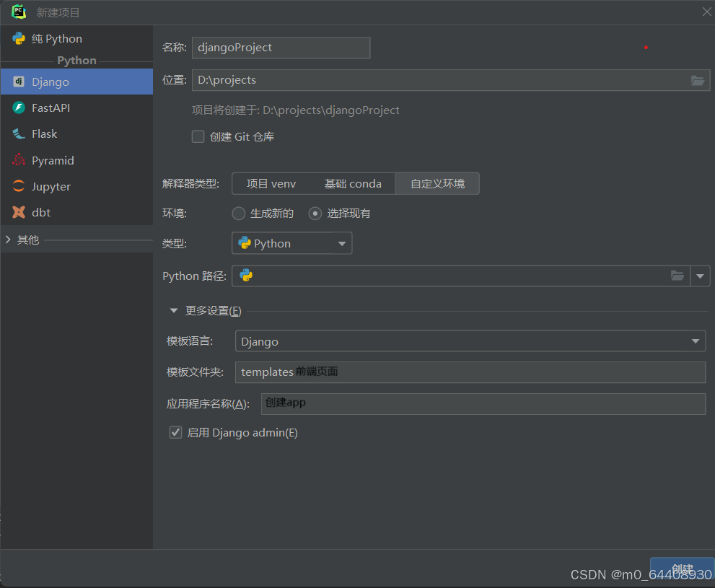Screen dimensions: 715x588
Task: Close the 新建项目 dialog
Action: (x=706, y=12)
